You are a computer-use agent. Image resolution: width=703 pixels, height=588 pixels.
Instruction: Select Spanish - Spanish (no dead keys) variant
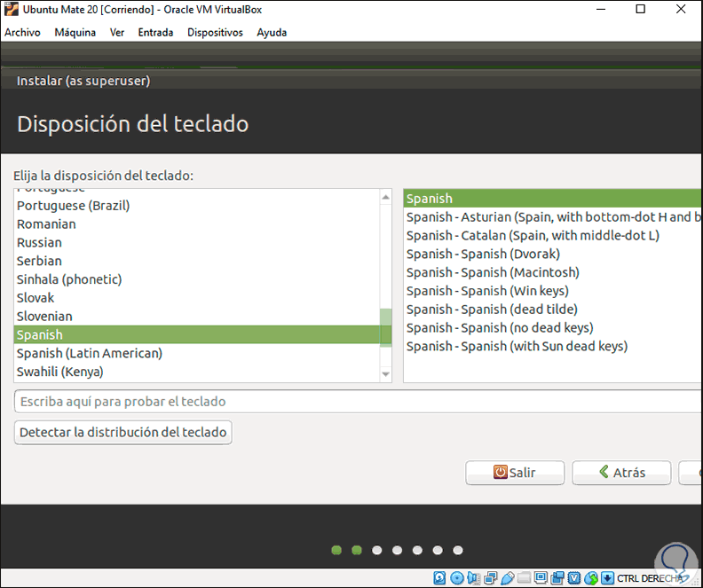coord(553,328)
